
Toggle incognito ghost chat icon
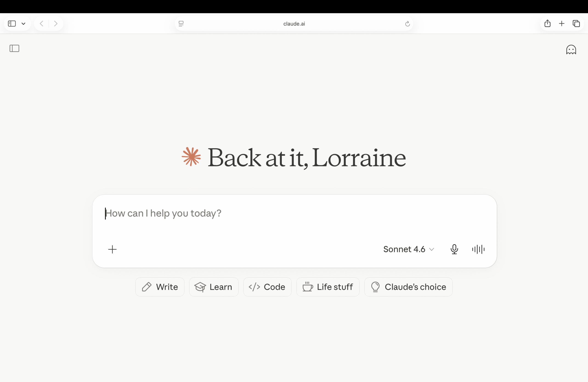[x=571, y=50]
